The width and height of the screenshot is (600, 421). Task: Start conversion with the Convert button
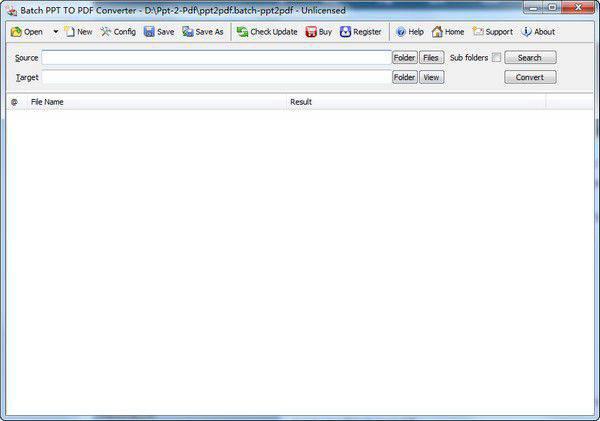(530, 77)
